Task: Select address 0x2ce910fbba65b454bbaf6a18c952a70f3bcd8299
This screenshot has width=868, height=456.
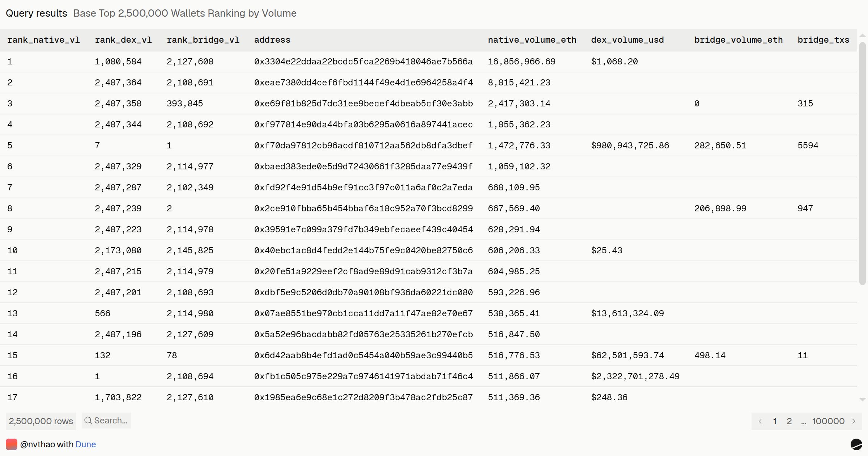Action: pyautogui.click(x=363, y=208)
